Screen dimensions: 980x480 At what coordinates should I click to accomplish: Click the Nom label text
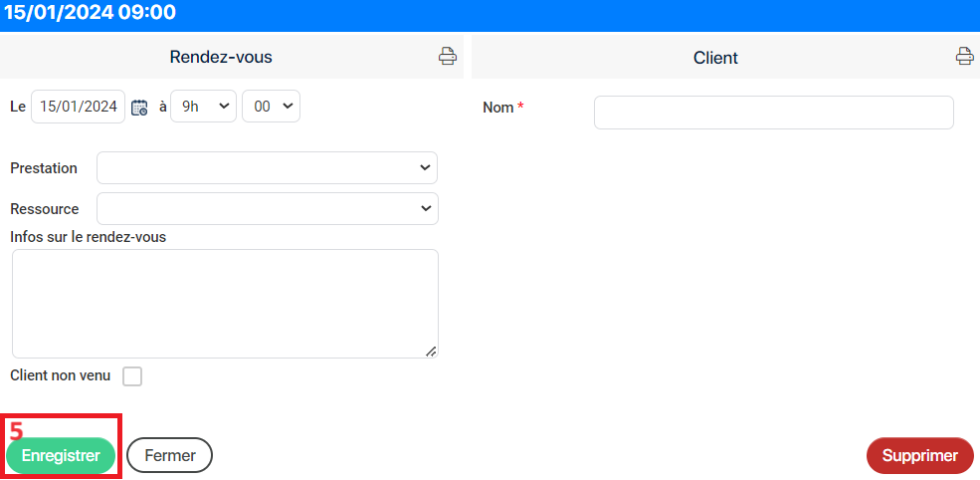coord(497,108)
